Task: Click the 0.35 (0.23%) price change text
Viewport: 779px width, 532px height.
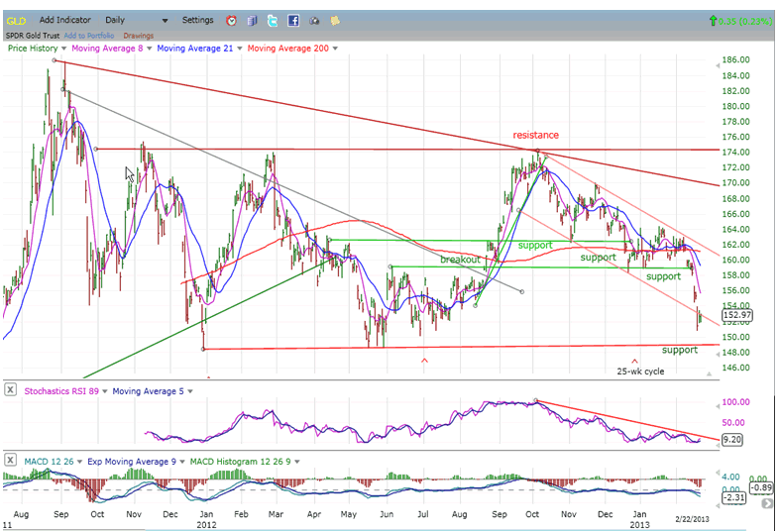Action: pyautogui.click(x=745, y=22)
